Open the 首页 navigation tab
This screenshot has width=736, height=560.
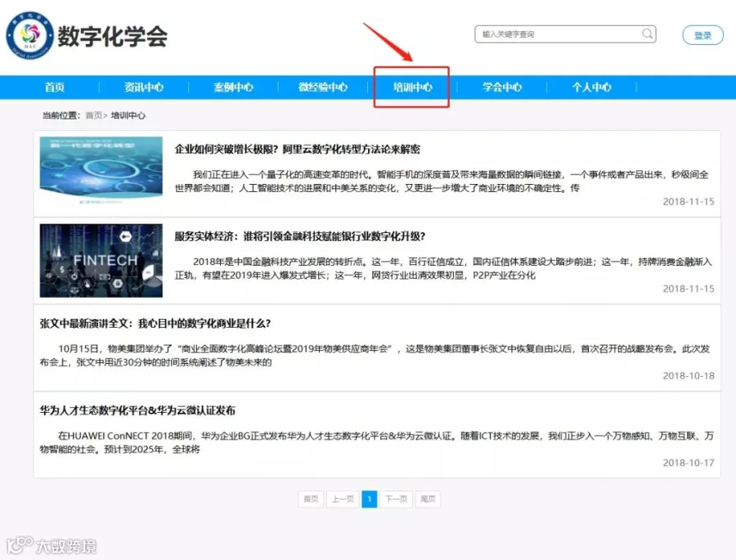55,87
